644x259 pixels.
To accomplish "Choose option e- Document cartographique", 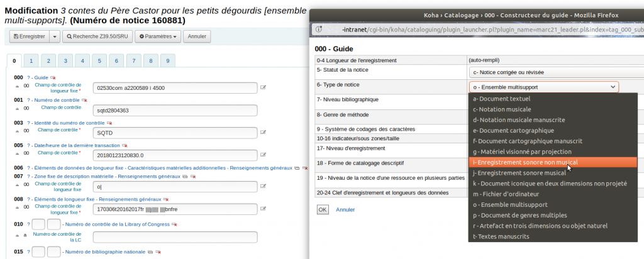I will (553, 131).
